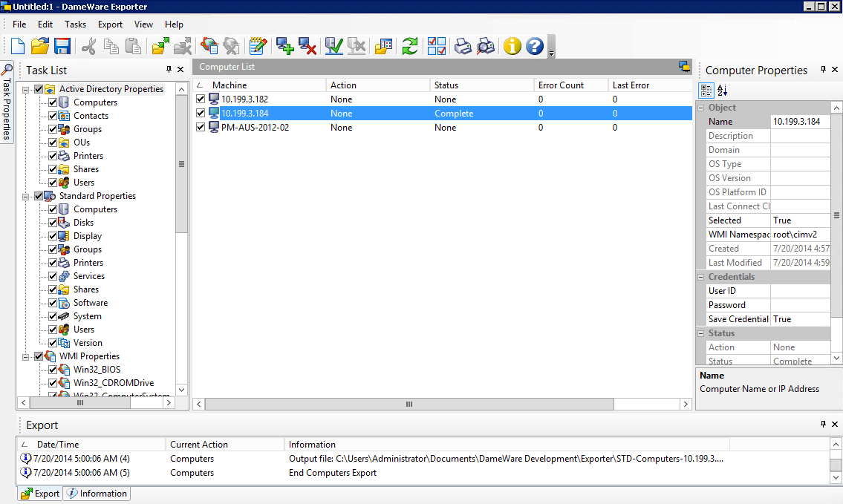This screenshot has height=504, width=843.
Task: Sort by the Error Count column header
Action: coord(571,85)
